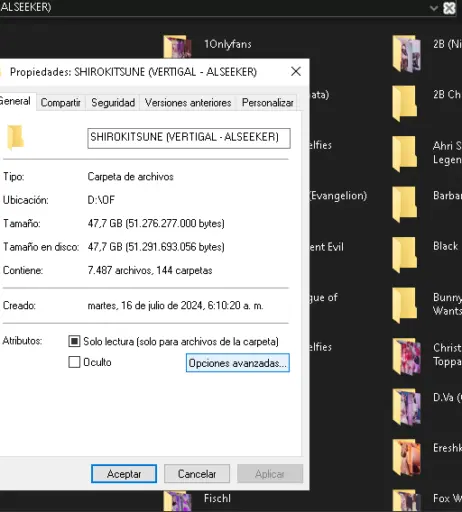Switch to the Seguridad tab
The image size is (462, 512).
(x=113, y=103)
